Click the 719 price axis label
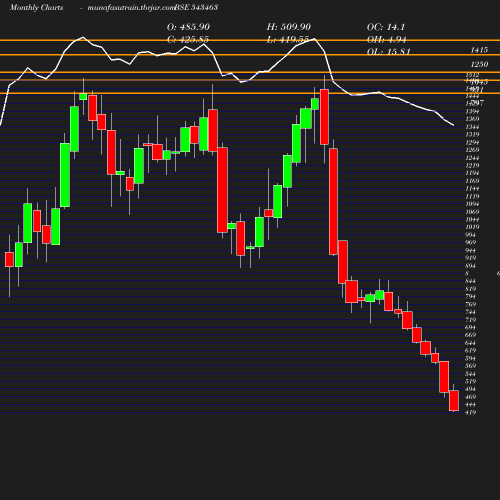 (470, 320)
